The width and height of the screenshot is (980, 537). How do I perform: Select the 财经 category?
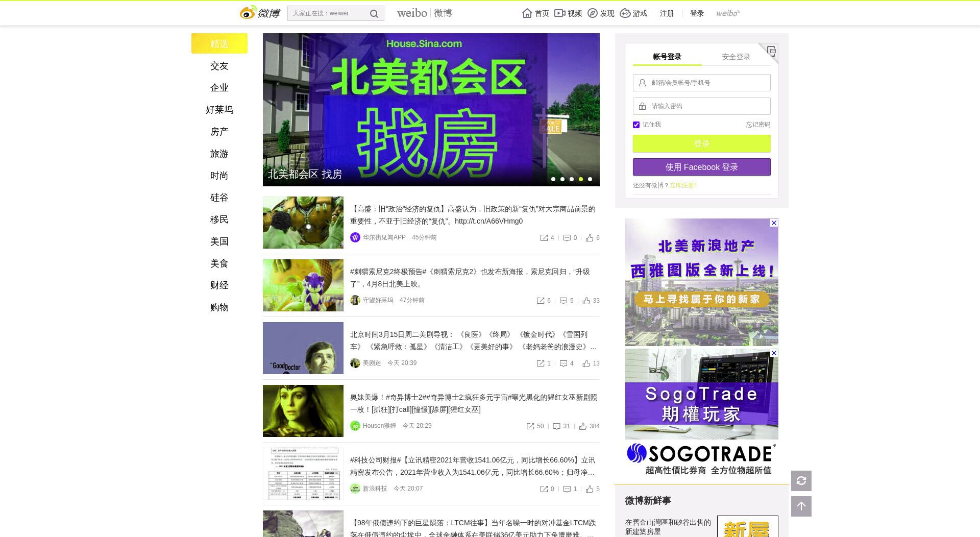coord(219,285)
